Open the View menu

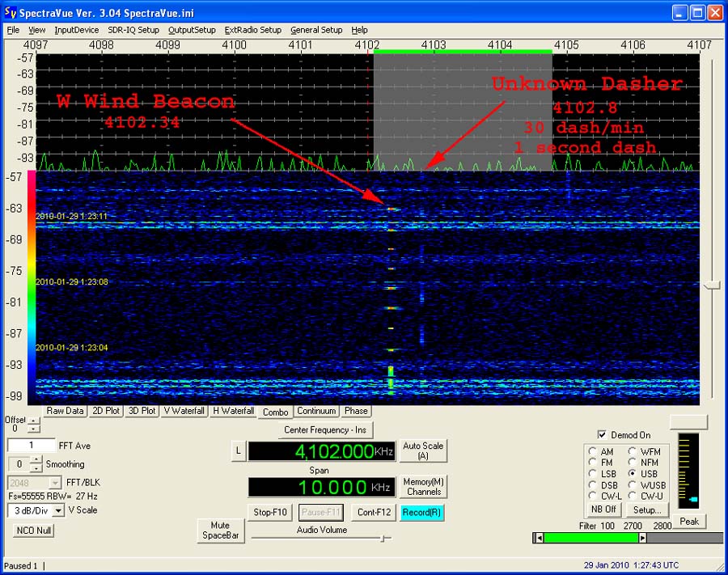tap(36, 30)
